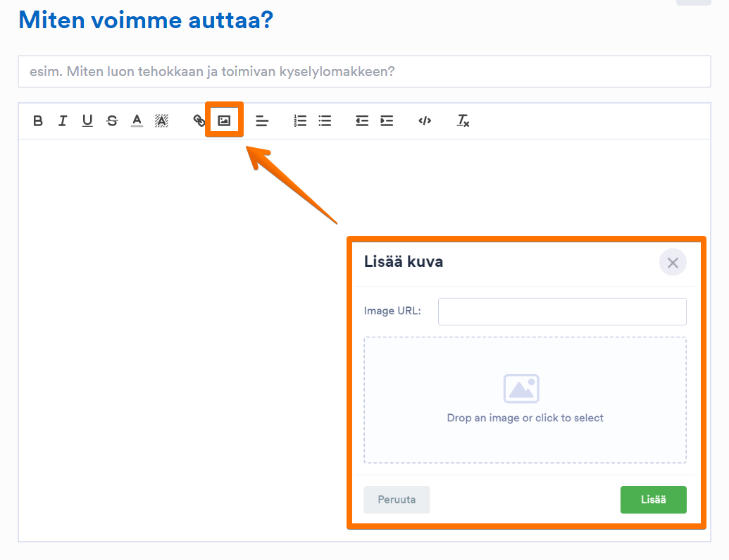Toggle bold formatting
729x560 pixels.
(38, 121)
